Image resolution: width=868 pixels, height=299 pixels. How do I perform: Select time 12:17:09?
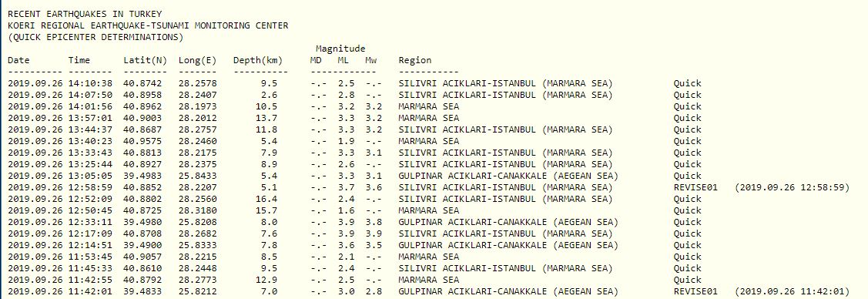pyautogui.click(x=90, y=233)
